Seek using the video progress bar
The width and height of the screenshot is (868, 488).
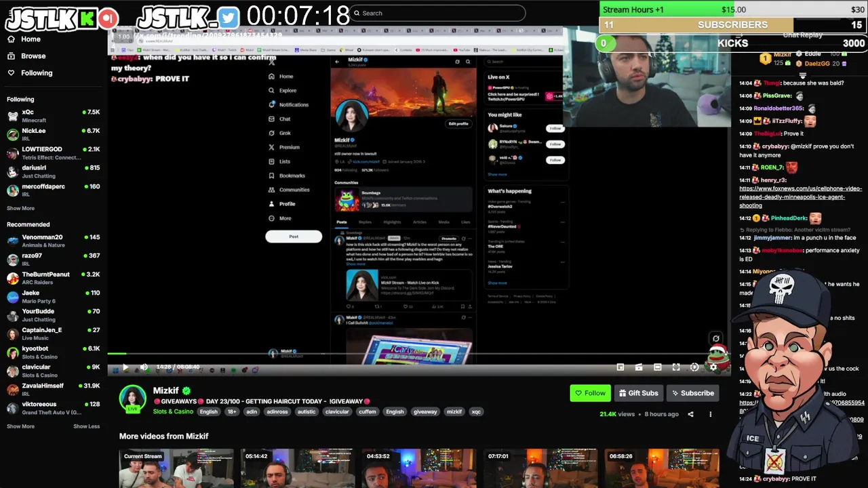[x=419, y=354]
